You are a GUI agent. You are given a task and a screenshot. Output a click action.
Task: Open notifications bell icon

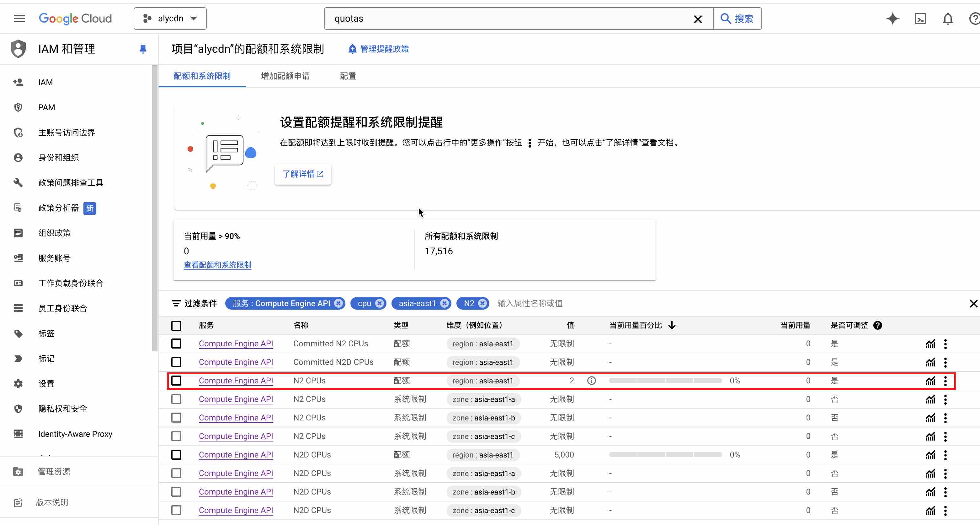click(948, 19)
